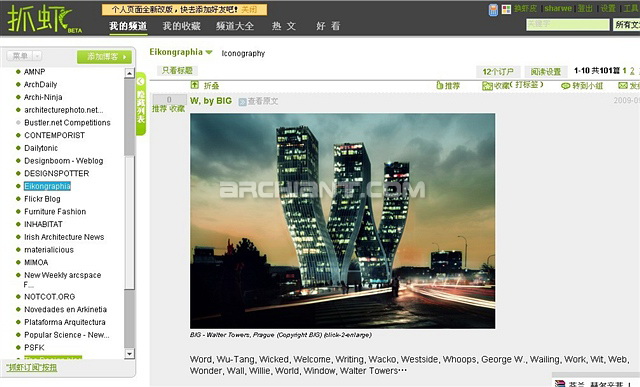
Task: Click the fold (折叠) icon above article
Action: [x=195, y=85]
